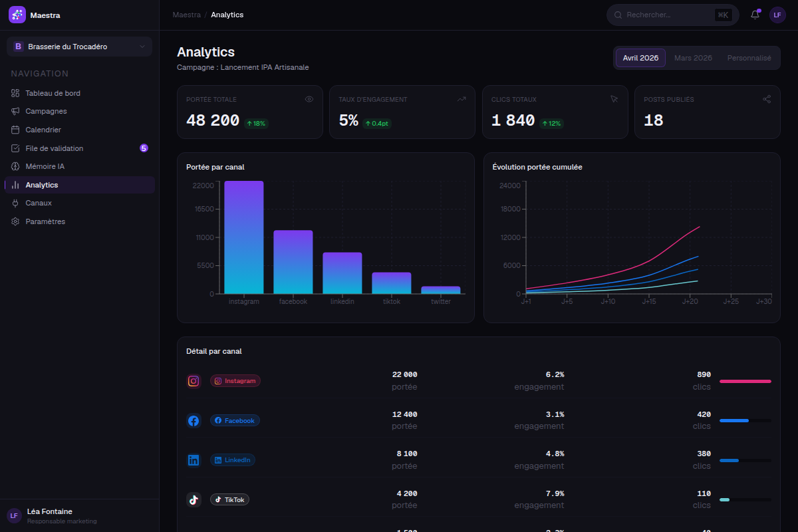The width and height of the screenshot is (798, 532).
Task: Click the Paramètres gear icon
Action: pyautogui.click(x=15, y=221)
